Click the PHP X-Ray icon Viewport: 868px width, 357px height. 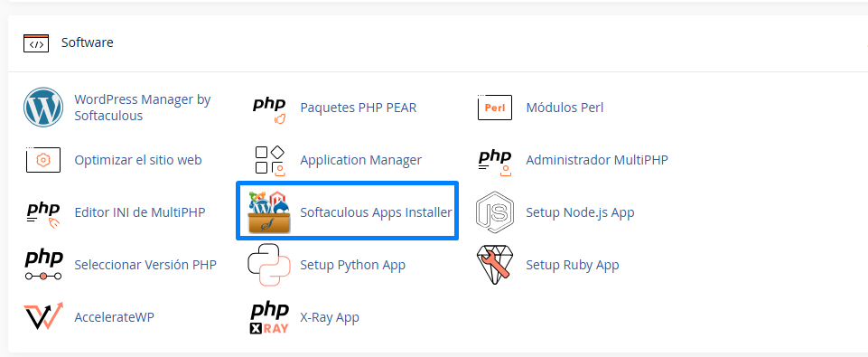[269, 318]
